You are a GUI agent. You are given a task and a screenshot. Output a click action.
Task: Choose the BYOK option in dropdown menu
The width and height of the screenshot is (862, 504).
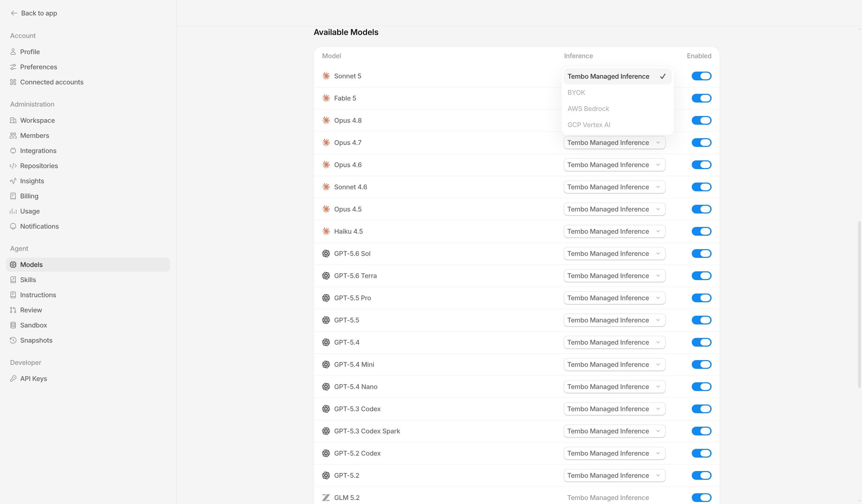(x=617, y=92)
